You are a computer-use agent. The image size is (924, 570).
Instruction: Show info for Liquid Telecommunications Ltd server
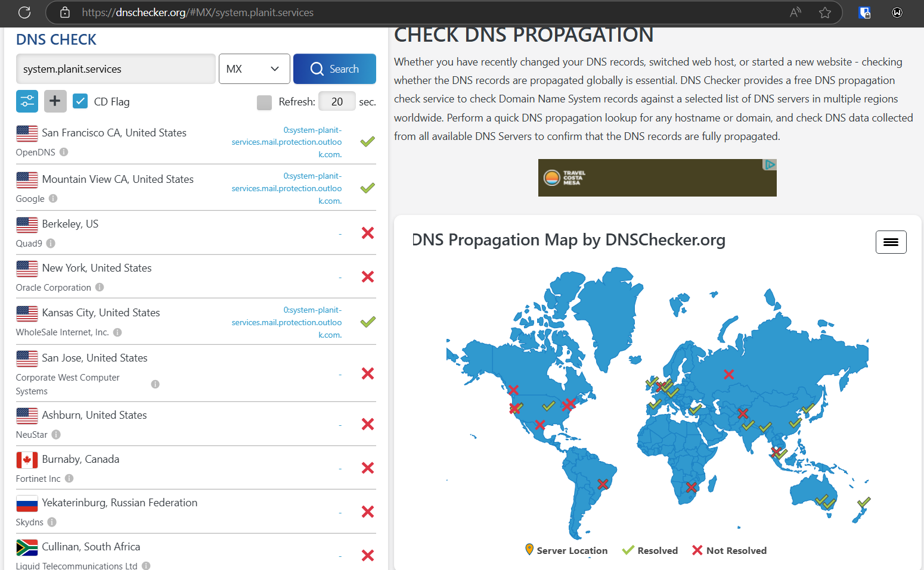tap(146, 566)
